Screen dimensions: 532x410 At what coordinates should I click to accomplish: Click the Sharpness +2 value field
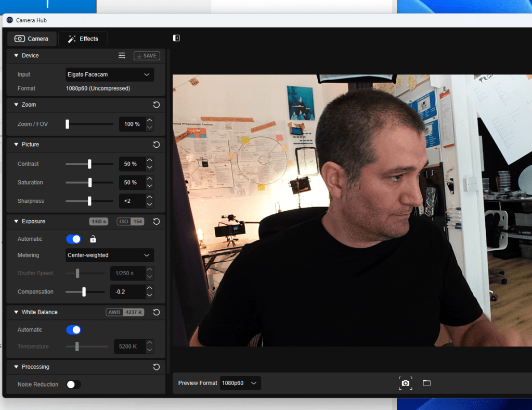(x=132, y=201)
